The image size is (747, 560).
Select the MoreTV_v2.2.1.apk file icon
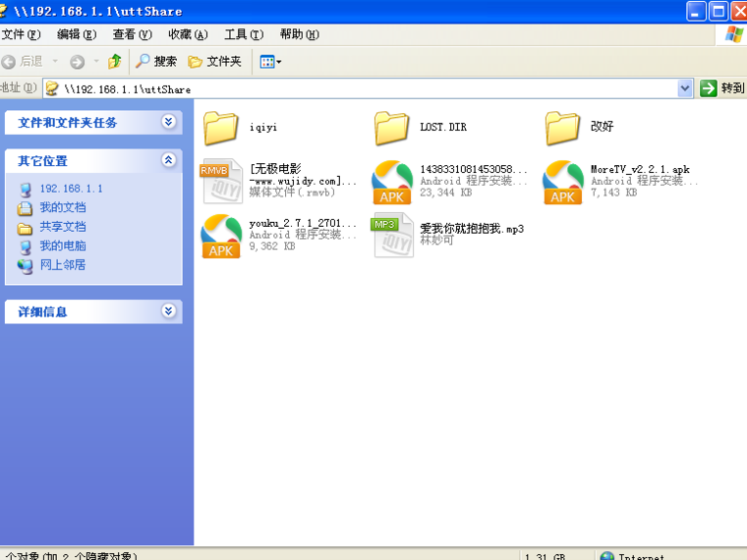click(563, 181)
